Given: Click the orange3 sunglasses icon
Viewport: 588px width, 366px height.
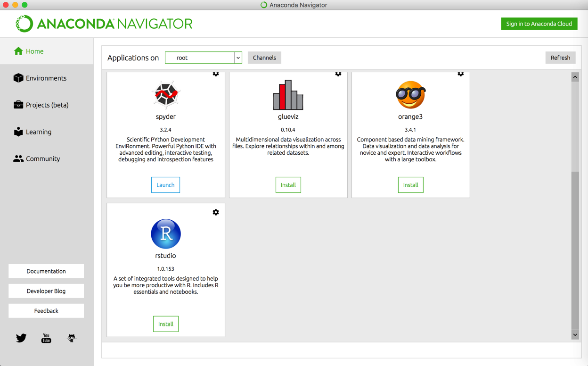Looking at the screenshot, I should (410, 94).
